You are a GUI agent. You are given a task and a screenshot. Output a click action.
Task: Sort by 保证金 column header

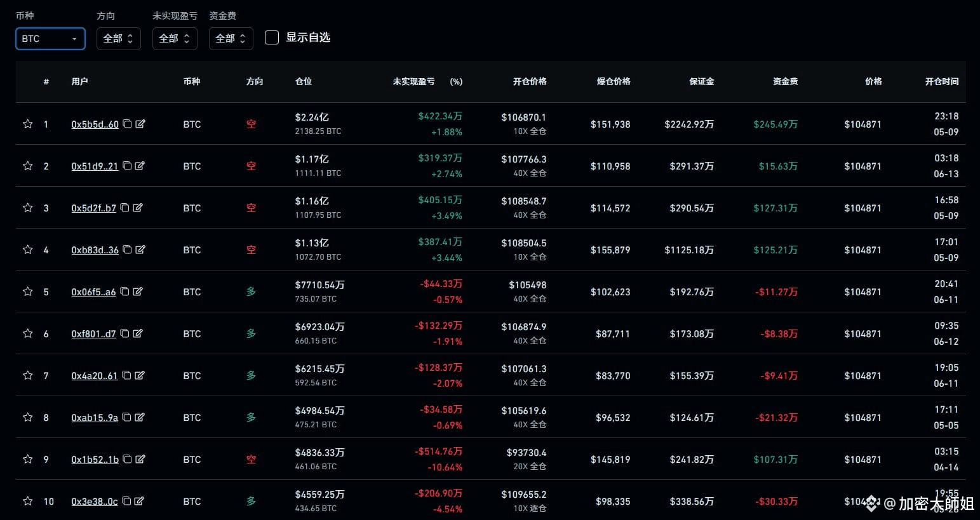pyautogui.click(x=702, y=81)
